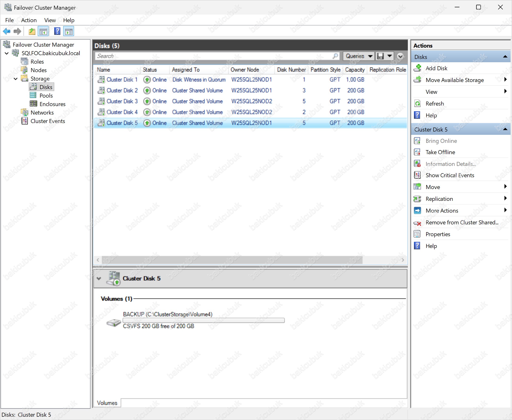Click the blue Back arrow in toolbar

tap(7, 31)
